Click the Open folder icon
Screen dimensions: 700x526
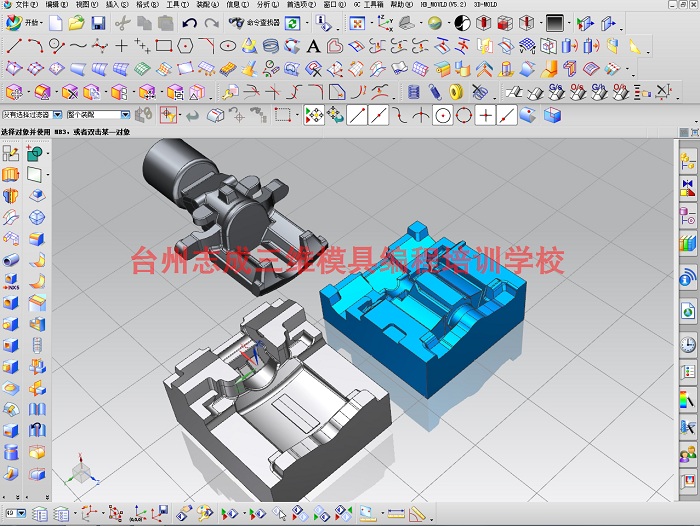(76, 23)
